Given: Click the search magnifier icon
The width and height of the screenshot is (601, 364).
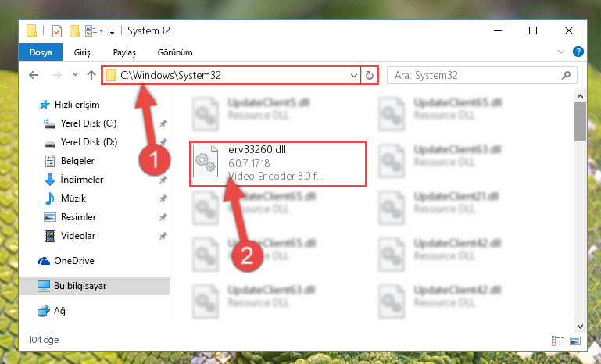Looking at the screenshot, I should click(566, 76).
